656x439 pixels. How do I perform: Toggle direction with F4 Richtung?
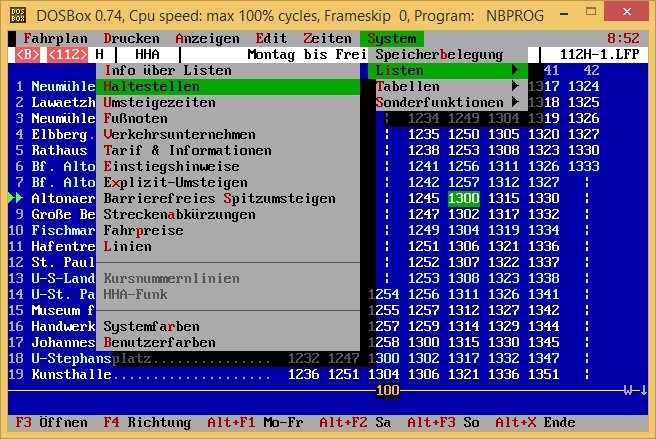tap(133, 422)
